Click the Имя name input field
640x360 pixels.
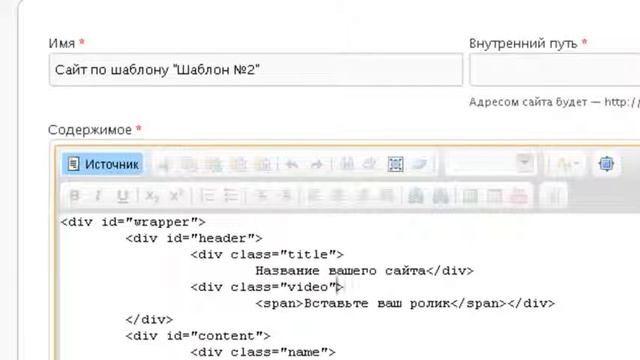tap(256, 70)
